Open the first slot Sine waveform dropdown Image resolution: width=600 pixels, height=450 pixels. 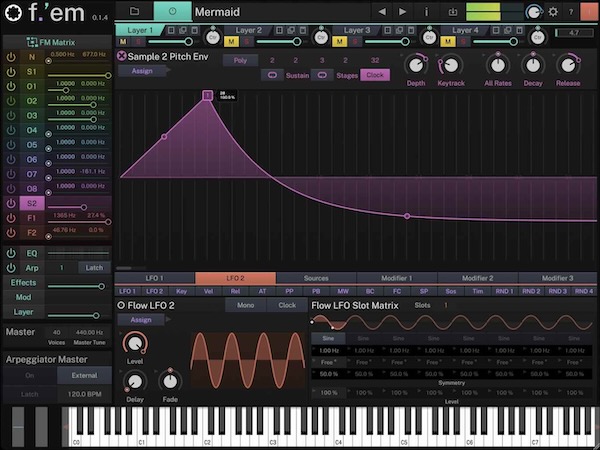point(327,340)
